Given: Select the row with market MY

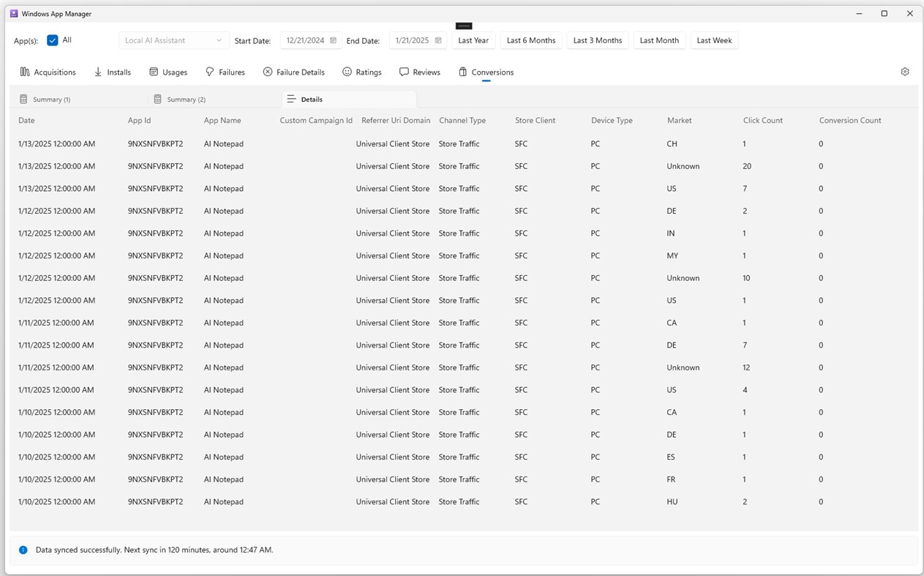Looking at the screenshot, I should (463, 256).
